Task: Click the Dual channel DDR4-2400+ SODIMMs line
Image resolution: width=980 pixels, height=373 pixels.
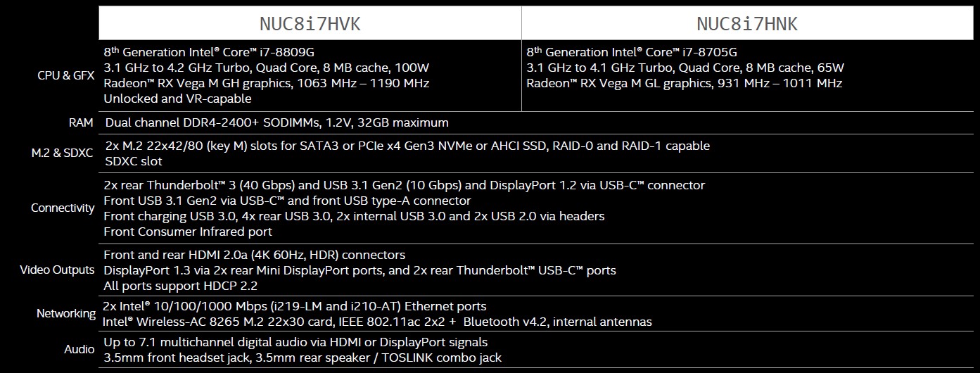Action: click(276, 122)
